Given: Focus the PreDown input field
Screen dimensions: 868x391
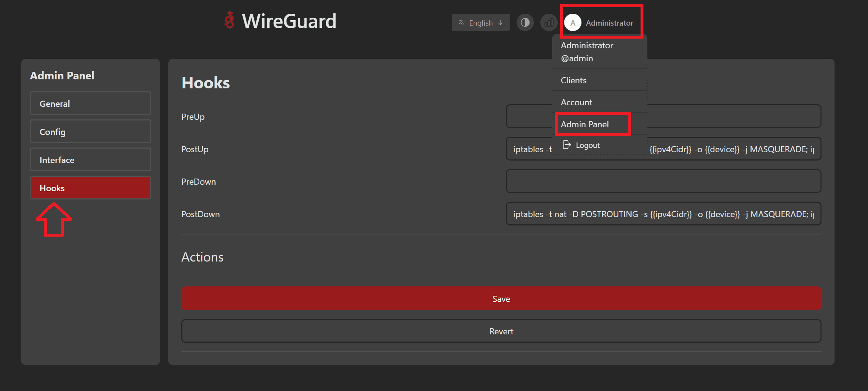Looking at the screenshot, I should [663, 181].
